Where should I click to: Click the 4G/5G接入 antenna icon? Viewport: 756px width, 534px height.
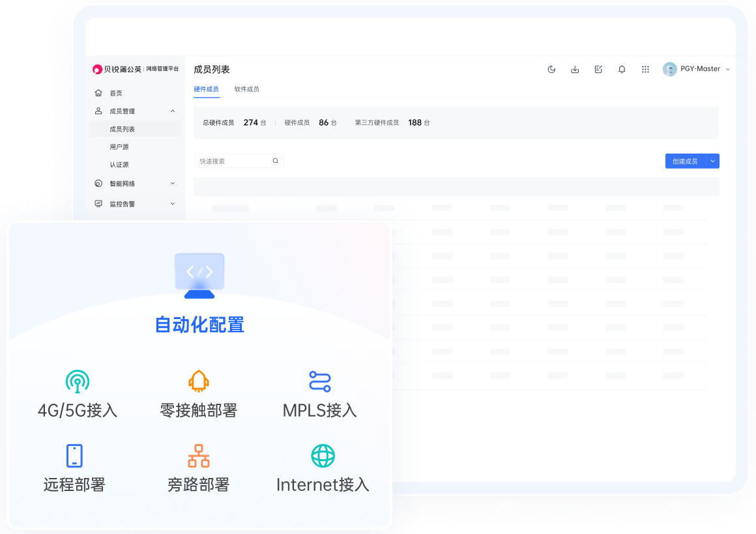(78, 381)
